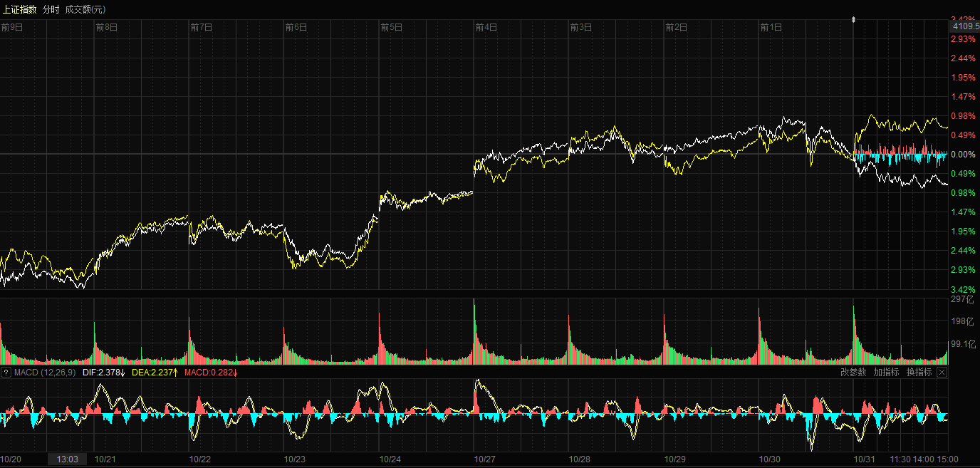The image size is (980, 468).
Task: Click 加指标 to add an indicator
Action: [x=886, y=373]
